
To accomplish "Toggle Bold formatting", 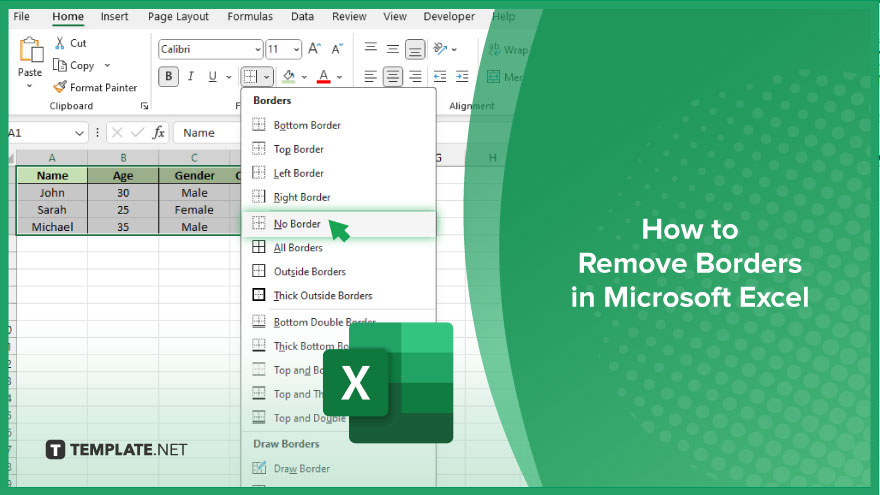I will coord(168,76).
